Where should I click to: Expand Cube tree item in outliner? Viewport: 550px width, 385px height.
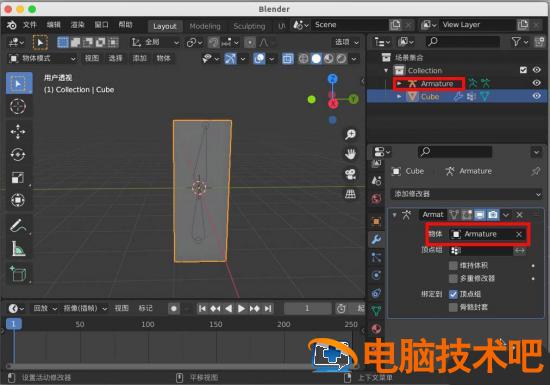pos(399,96)
